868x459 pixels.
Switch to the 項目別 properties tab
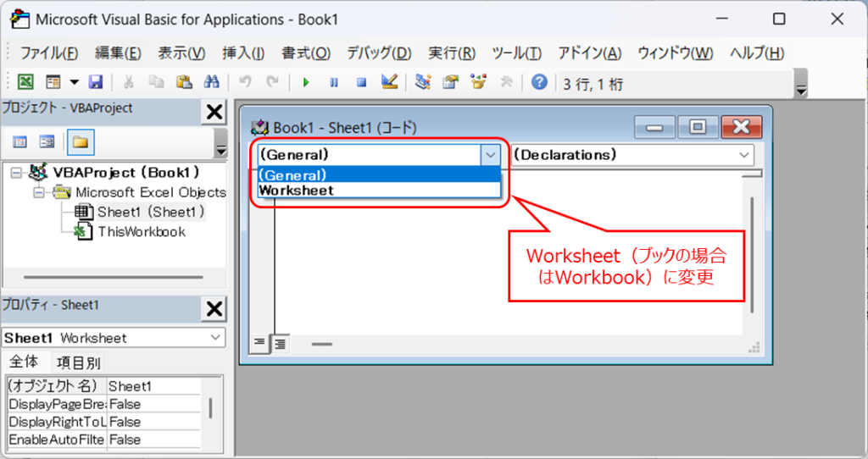pyautogui.click(x=78, y=362)
